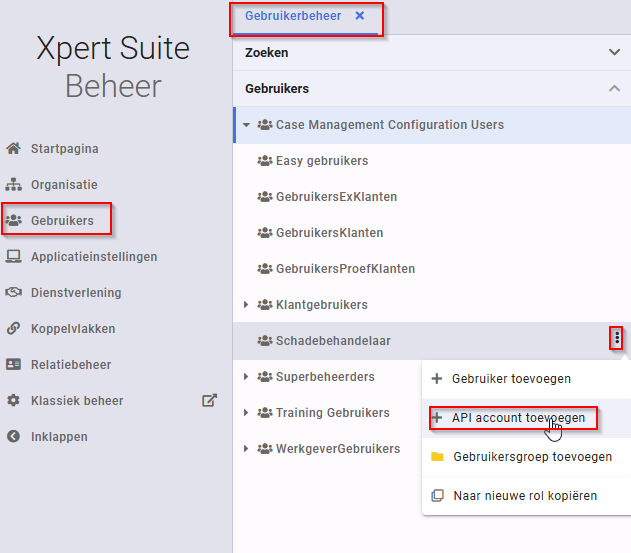Click the Gebruikers people icon in sidebar
The image size is (631, 553).
[13, 220]
